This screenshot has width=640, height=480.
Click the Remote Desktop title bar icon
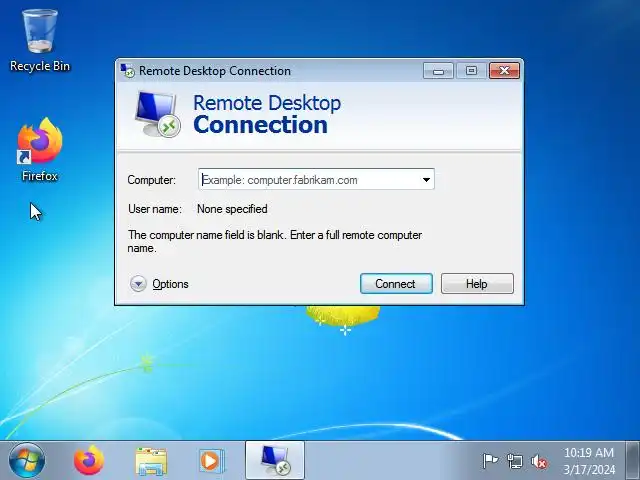127,71
